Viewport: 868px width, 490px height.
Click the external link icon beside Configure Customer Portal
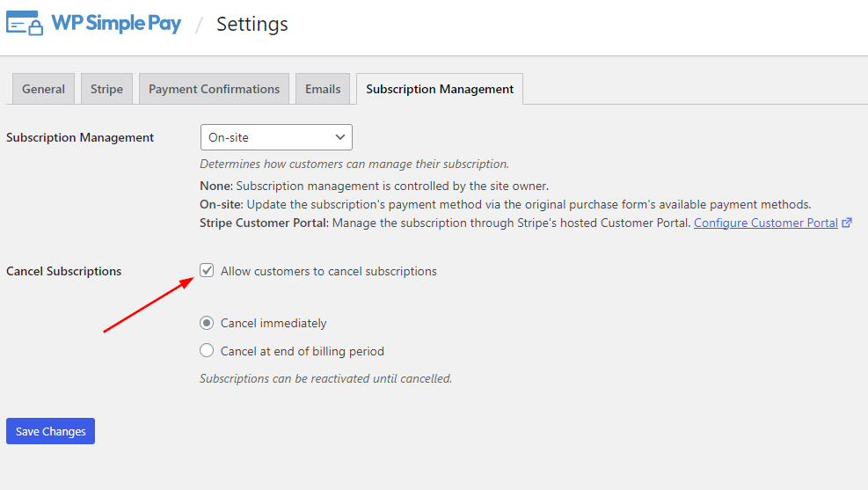coord(847,223)
